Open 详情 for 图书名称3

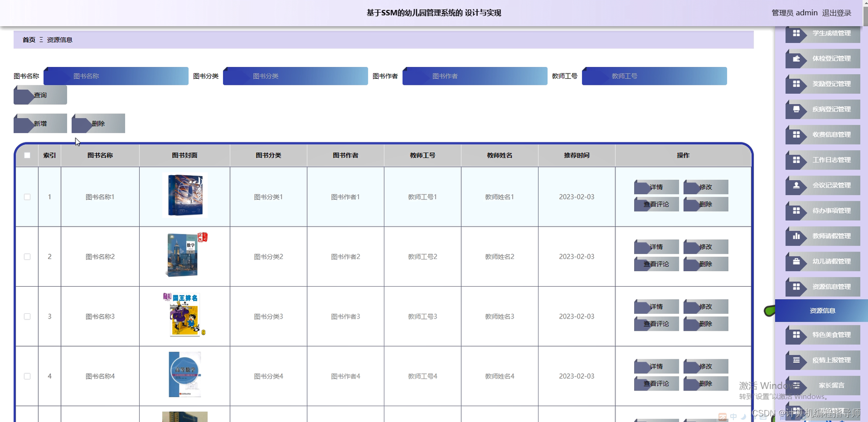(656, 307)
